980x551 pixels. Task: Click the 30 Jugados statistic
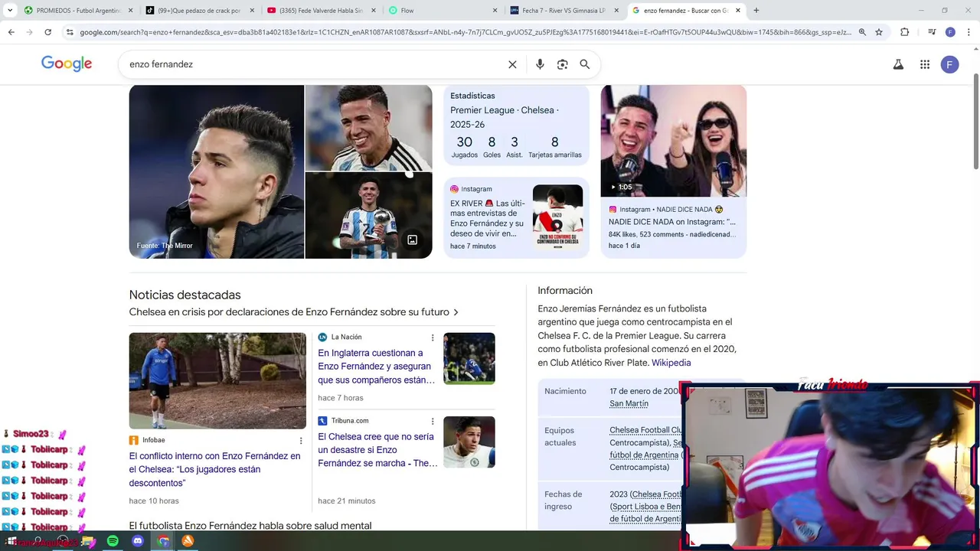coord(464,147)
